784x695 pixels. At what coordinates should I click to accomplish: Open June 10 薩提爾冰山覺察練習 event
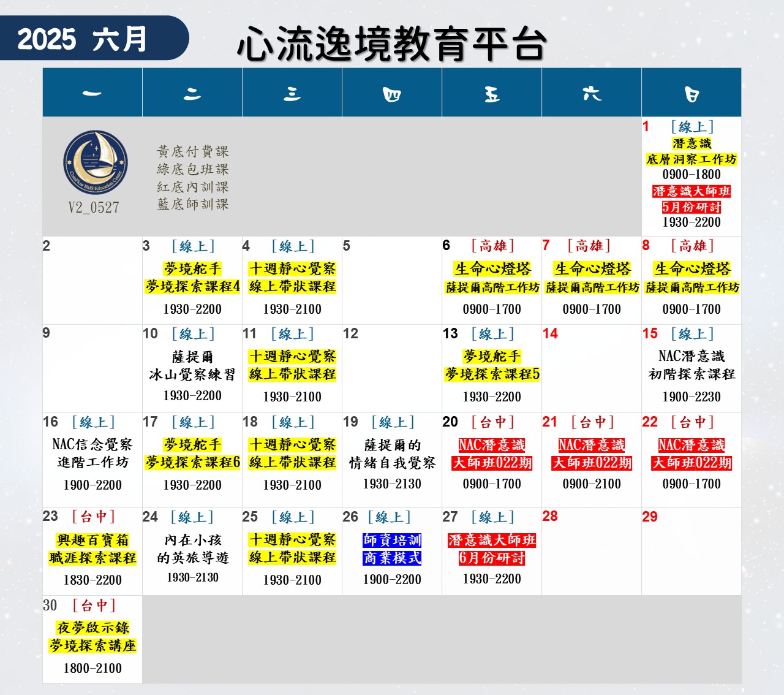click(192, 366)
